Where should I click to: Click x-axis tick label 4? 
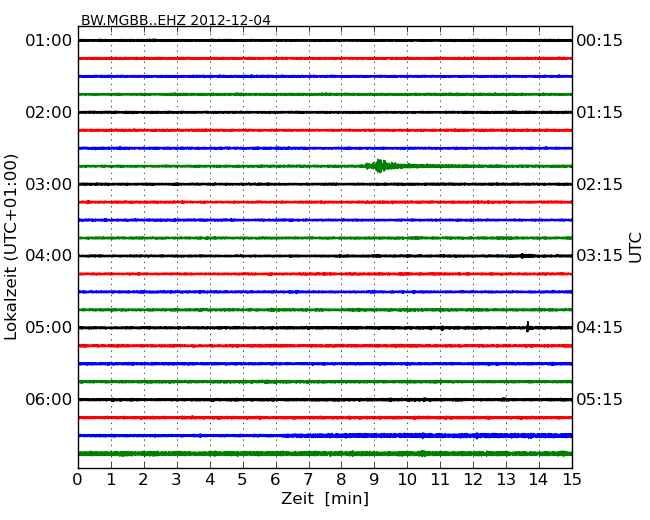coord(210,480)
